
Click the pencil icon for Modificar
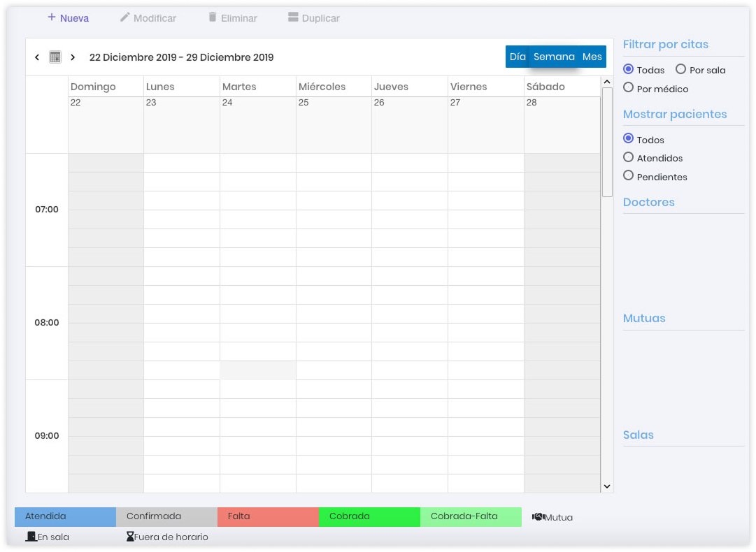click(125, 17)
